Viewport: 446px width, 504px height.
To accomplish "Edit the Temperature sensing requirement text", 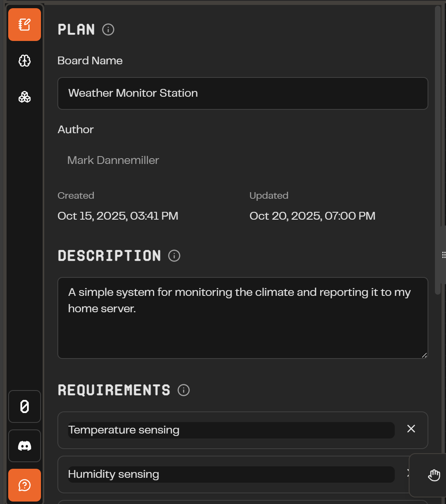I will (231, 430).
